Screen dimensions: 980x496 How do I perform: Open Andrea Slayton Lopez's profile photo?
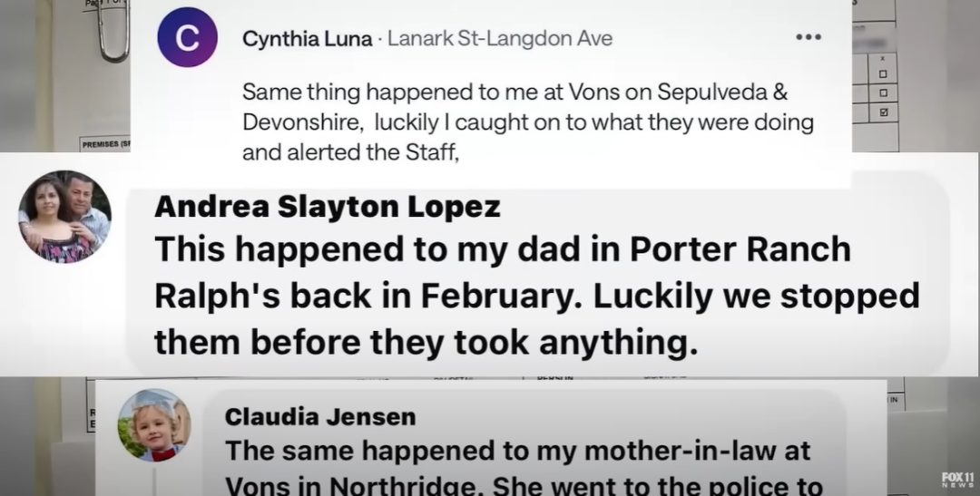coord(64,217)
